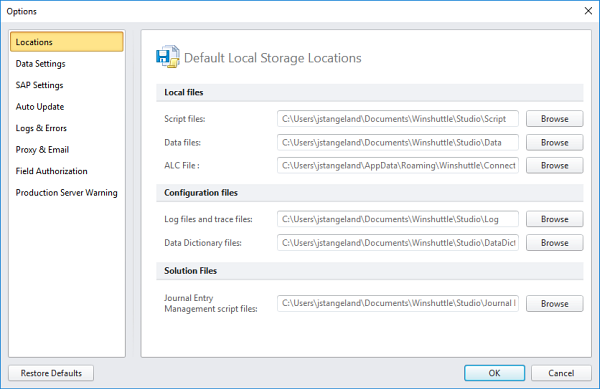
Task: Close the Options window
Action: click(x=588, y=11)
